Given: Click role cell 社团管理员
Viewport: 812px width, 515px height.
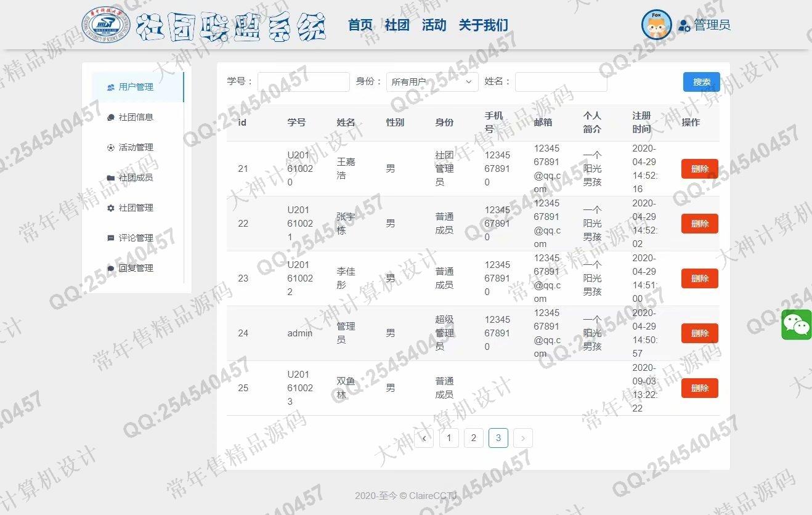Looking at the screenshot, I should 444,169.
